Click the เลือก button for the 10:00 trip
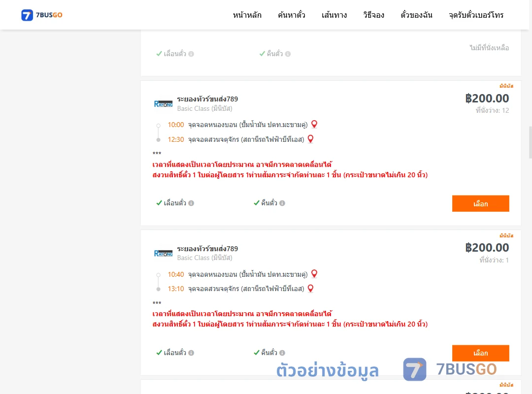 pos(480,203)
